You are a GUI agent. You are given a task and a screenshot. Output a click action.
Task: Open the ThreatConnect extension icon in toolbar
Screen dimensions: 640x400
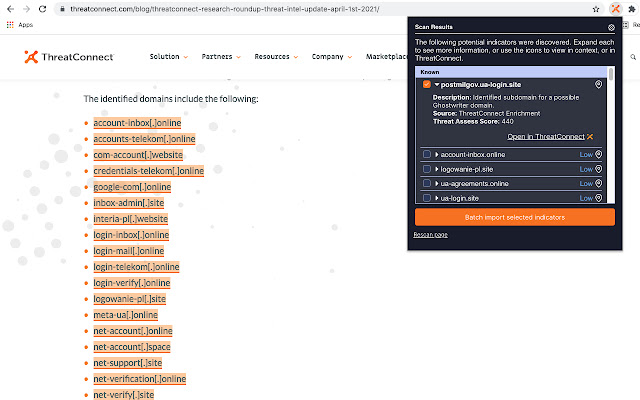coord(616,9)
